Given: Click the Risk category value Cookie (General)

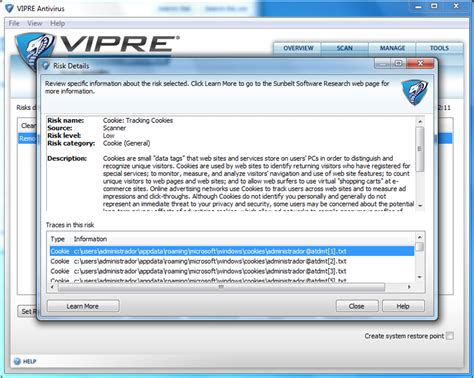Looking at the screenshot, I should 126,143.
